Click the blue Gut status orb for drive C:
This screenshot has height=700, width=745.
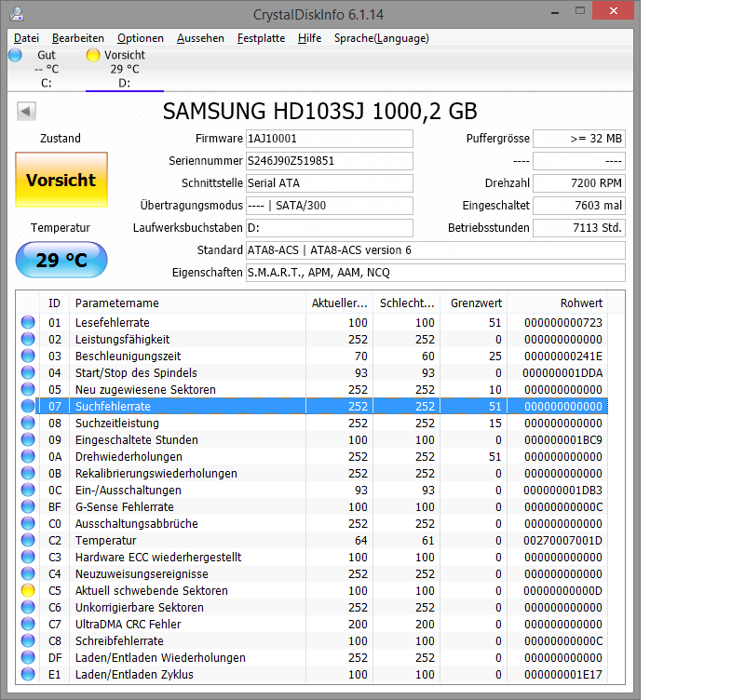click(x=15, y=55)
